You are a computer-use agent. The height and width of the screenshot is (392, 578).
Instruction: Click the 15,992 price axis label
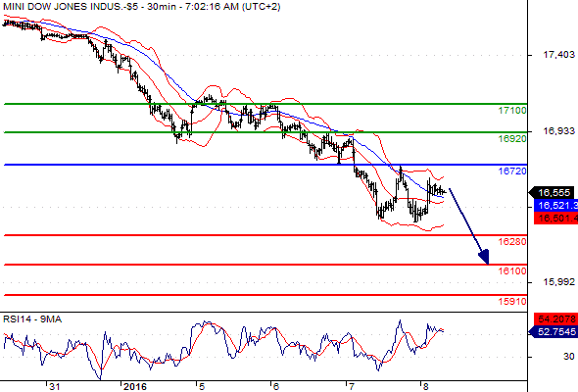558,282
